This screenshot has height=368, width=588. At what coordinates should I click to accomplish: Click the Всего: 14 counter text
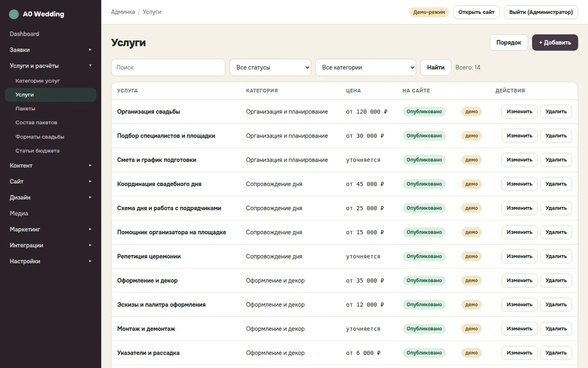point(468,67)
